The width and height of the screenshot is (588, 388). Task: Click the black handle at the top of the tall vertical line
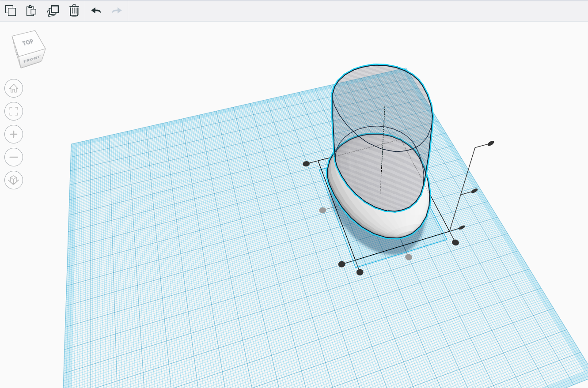click(490, 143)
